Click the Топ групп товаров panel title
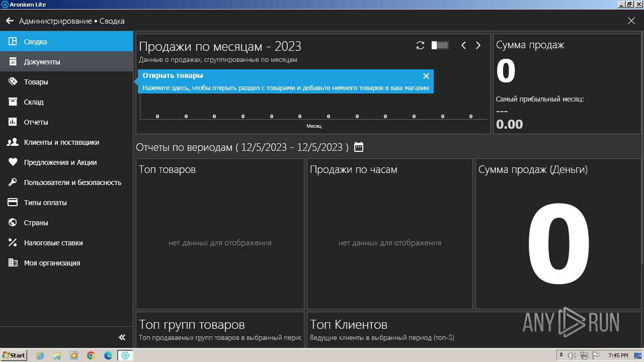Image resolution: width=644 pixels, height=362 pixels. click(x=192, y=325)
